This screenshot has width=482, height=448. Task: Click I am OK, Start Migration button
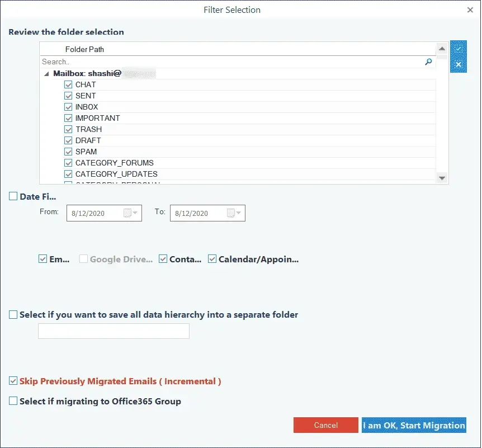(x=414, y=425)
